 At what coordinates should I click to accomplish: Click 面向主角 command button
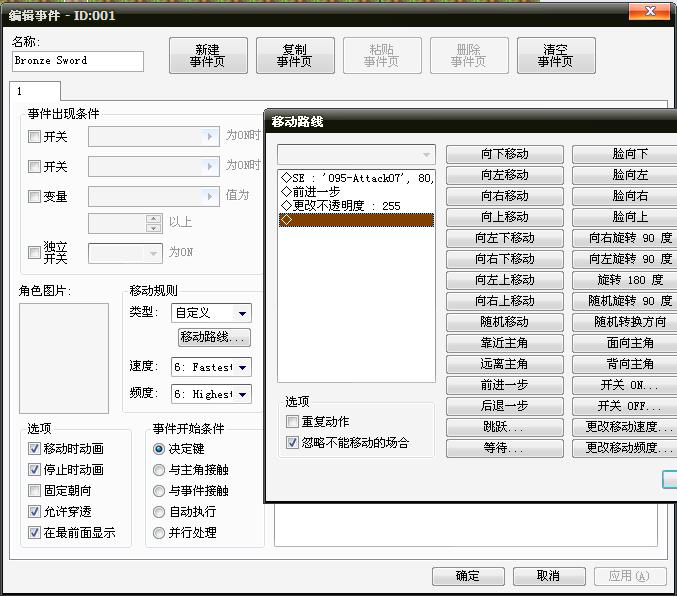625,343
